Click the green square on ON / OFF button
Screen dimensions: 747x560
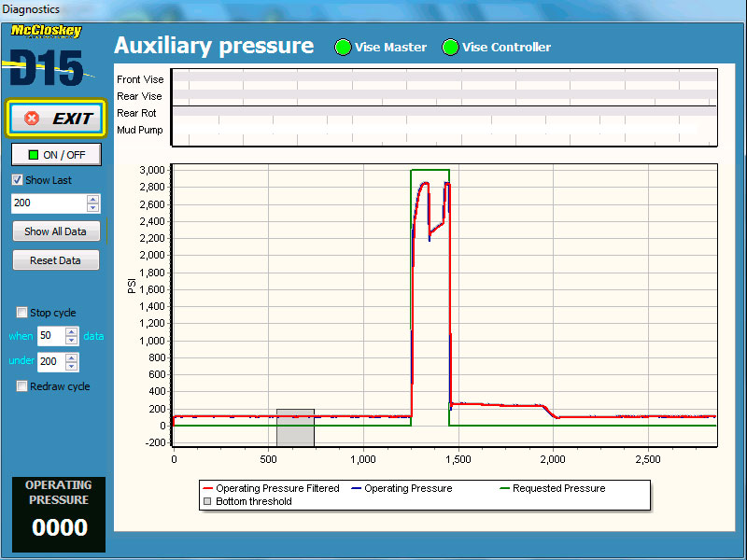click(34, 155)
